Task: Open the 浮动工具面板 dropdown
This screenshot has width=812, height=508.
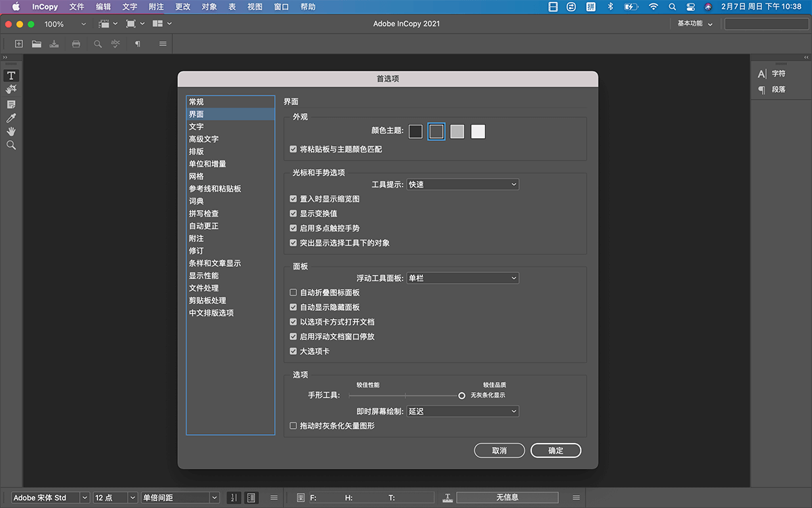Action: (x=462, y=278)
